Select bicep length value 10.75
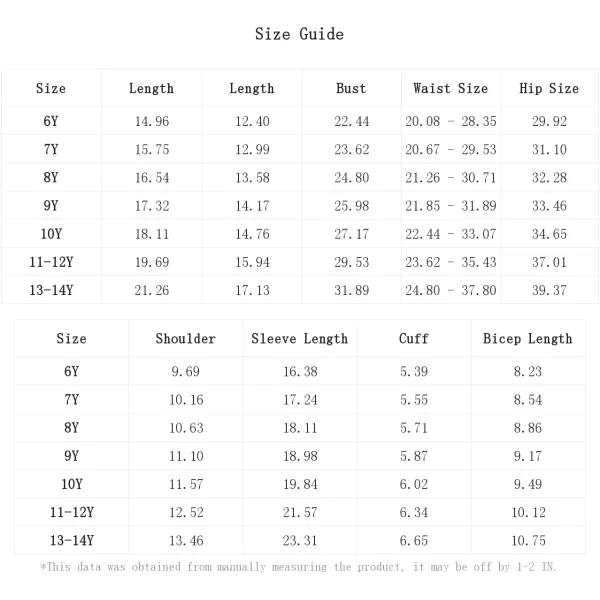Viewport: 600px width, 600px height. tap(528, 541)
